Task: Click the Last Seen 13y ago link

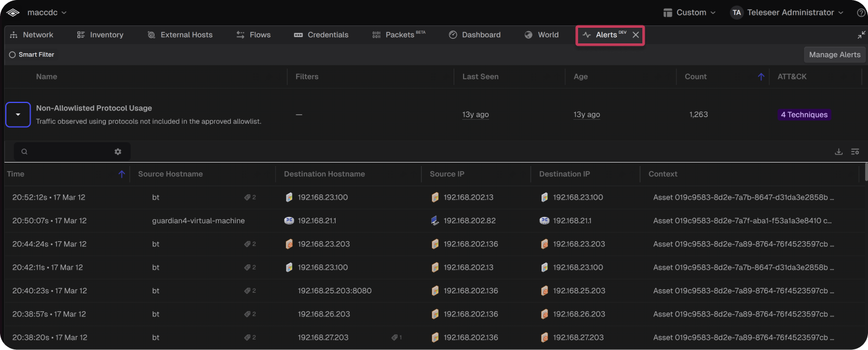Action: point(476,115)
